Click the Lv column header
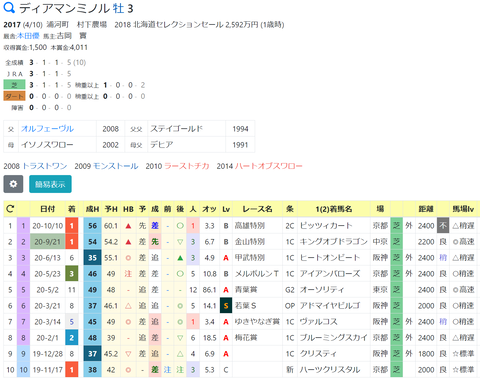480x379 pixels. [x=226, y=209]
